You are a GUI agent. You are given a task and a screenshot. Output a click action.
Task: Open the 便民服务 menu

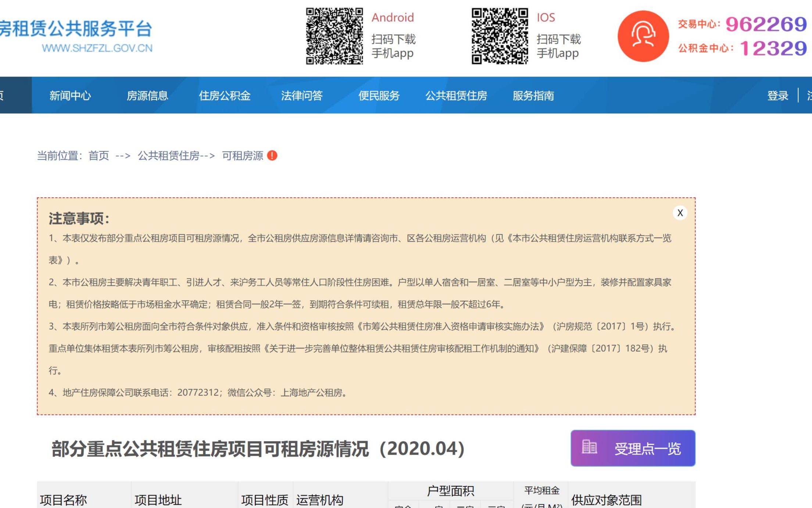pyautogui.click(x=379, y=96)
